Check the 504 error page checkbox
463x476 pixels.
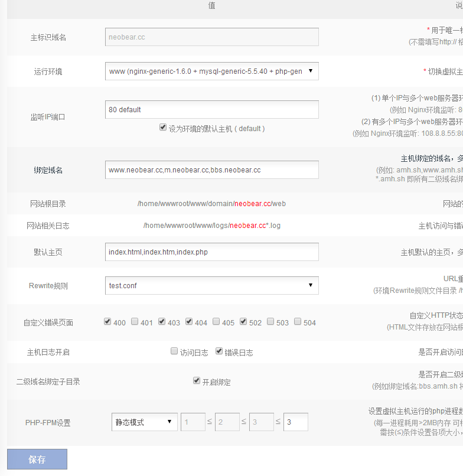(298, 322)
